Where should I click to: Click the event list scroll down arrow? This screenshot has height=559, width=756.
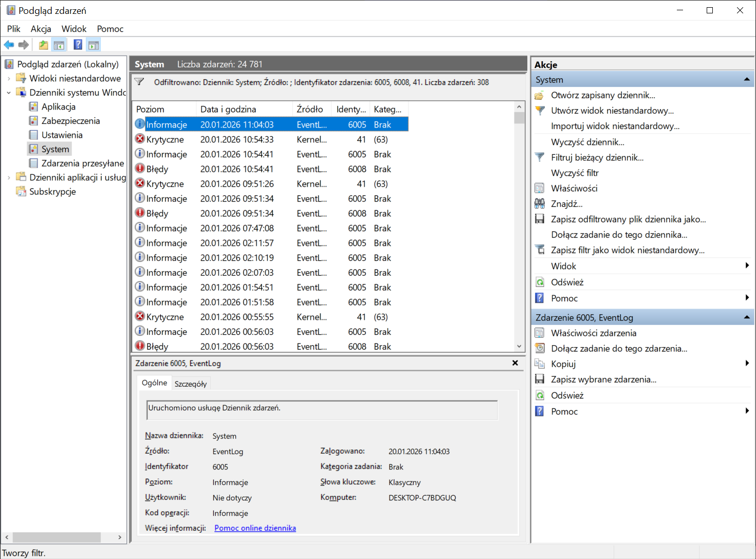(519, 347)
